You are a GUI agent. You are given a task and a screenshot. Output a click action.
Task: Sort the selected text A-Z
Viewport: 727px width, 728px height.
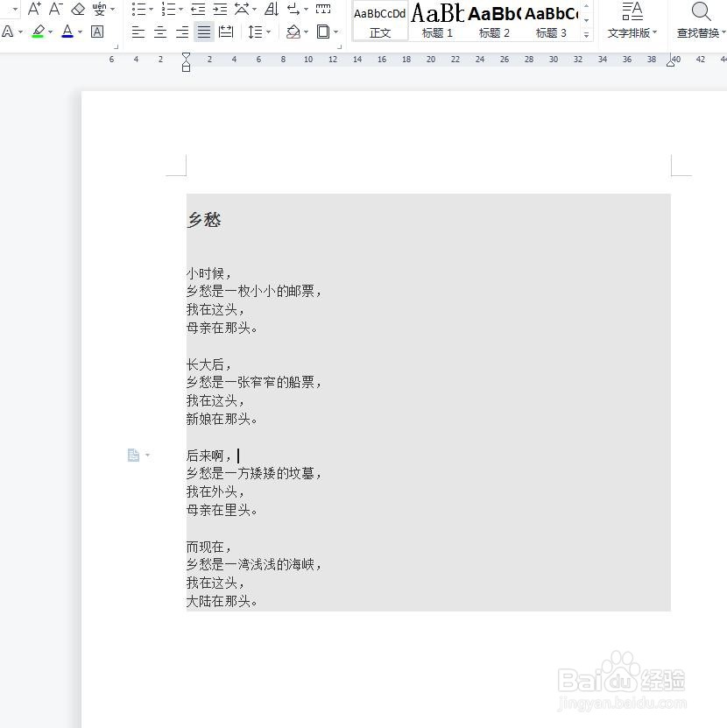272,9
